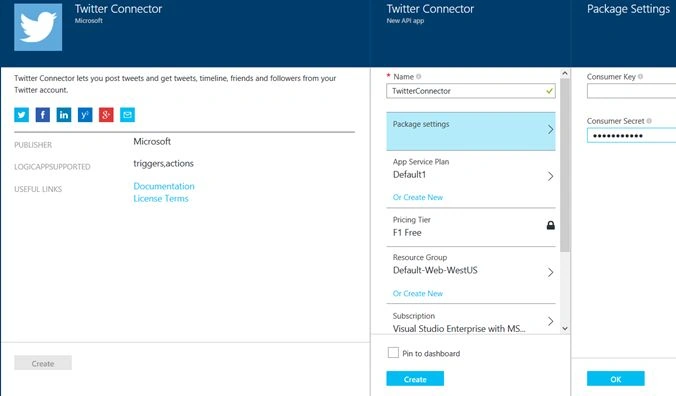
Task: Share via the email envelope icon
Action: 127,115
